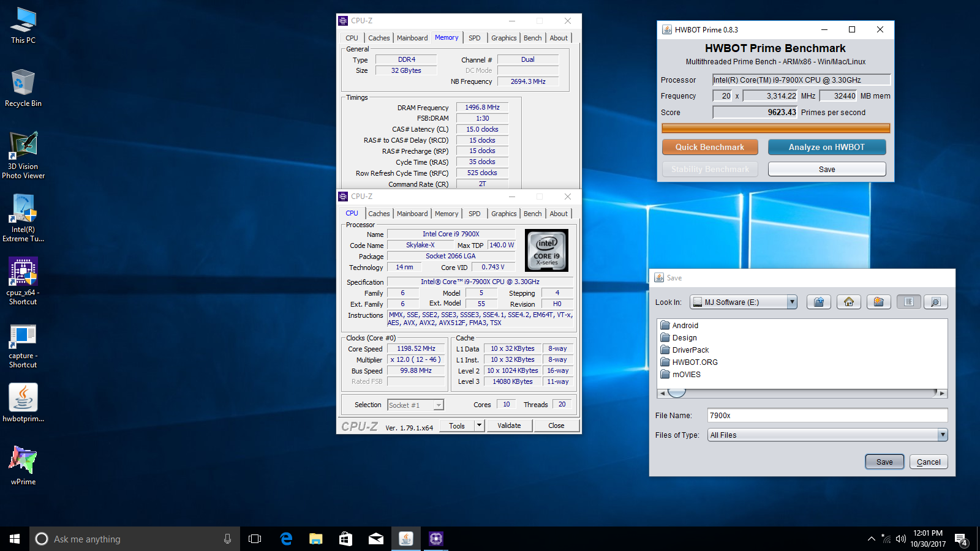Open Action Center notifications
980x551 pixels.
961,539
